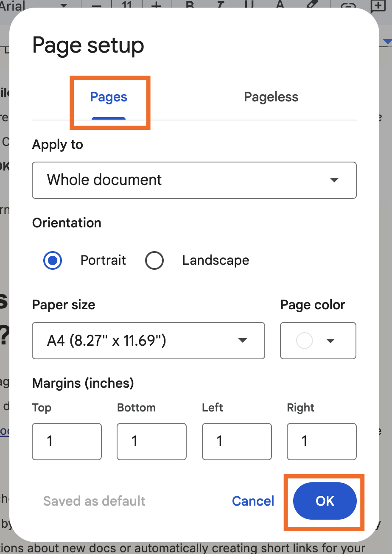Toggle italic formatting in the toolbar

220,5
